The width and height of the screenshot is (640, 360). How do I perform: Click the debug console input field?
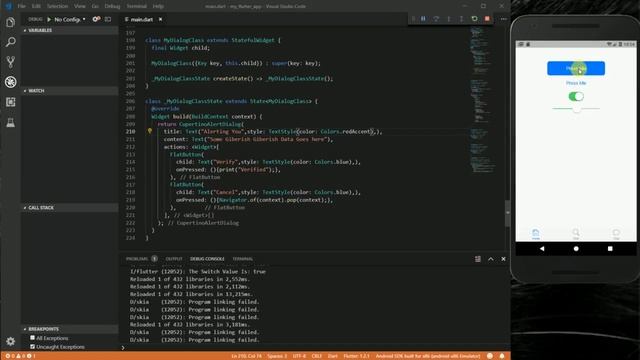point(314,347)
